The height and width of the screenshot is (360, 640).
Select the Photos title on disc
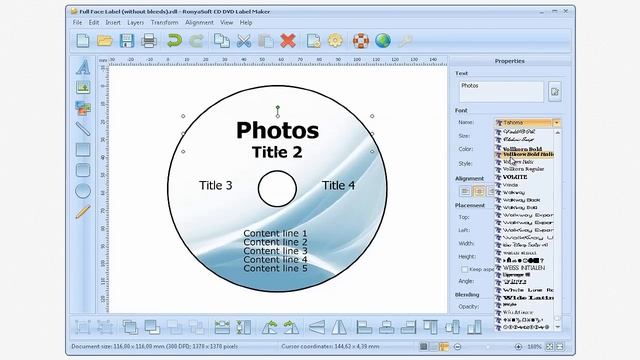tap(278, 130)
